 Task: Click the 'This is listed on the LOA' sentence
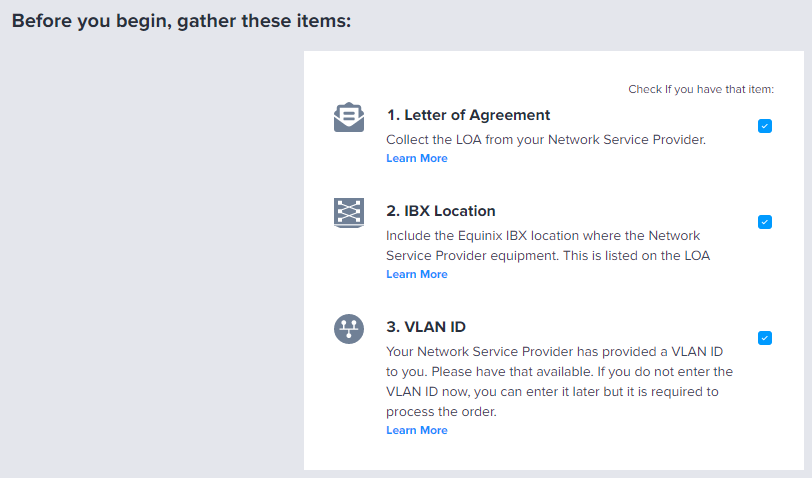coord(636,256)
